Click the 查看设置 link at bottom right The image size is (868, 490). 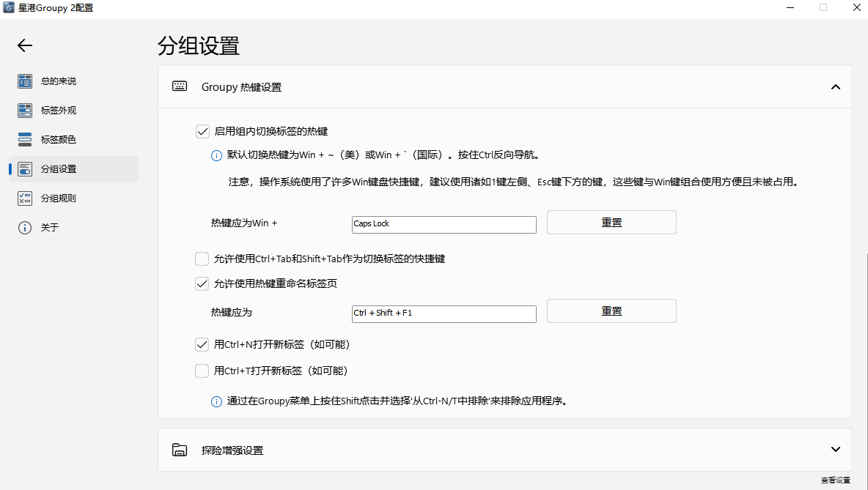point(835,480)
